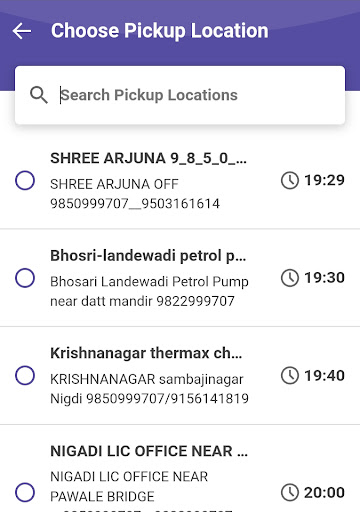This screenshot has width=360, height=512.
Task: Click the clock icon beside 20:00
Action: 290,492
